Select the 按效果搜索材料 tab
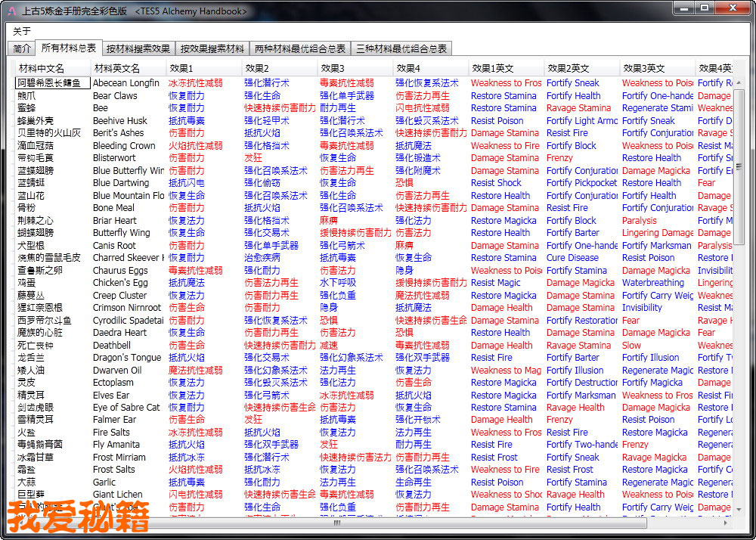756x540 pixels. click(212, 48)
